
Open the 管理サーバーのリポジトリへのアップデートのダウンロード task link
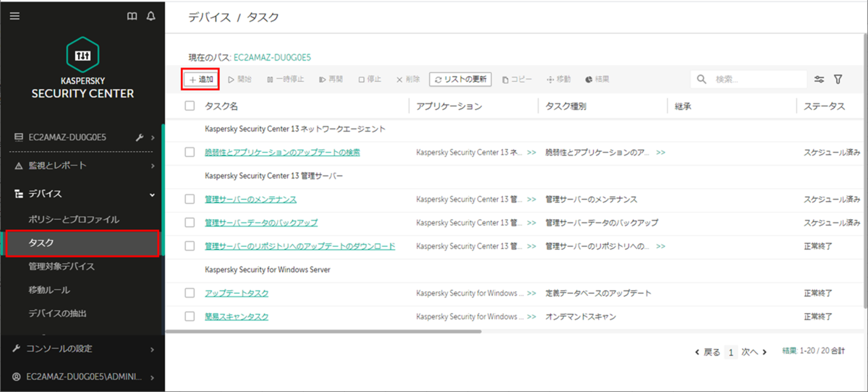pos(300,246)
